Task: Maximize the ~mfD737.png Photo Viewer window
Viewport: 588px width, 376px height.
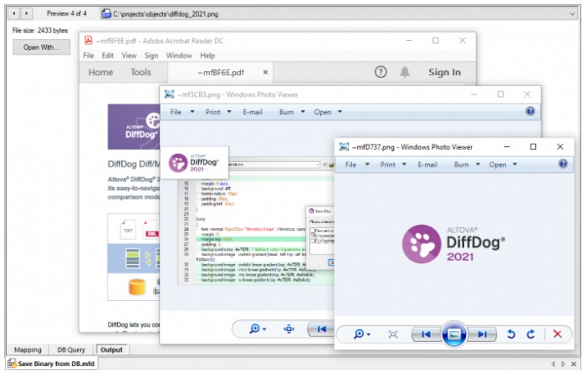Action: pyautogui.click(x=534, y=147)
